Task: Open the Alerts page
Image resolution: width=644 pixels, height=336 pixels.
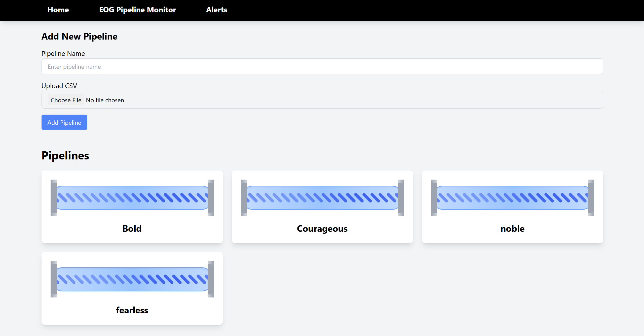Action: 216,10
